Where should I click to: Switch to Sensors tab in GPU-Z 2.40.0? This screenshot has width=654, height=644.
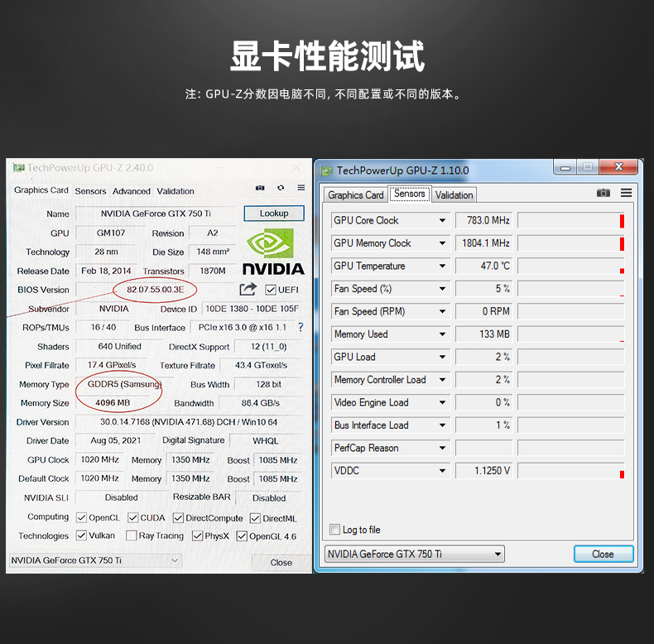[x=90, y=191]
